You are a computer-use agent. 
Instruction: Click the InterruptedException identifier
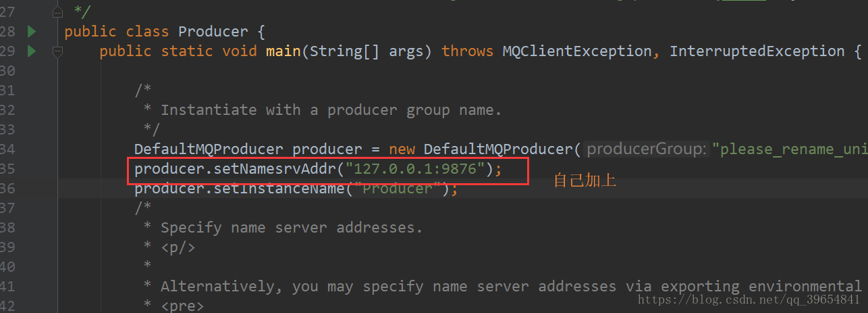(x=757, y=51)
